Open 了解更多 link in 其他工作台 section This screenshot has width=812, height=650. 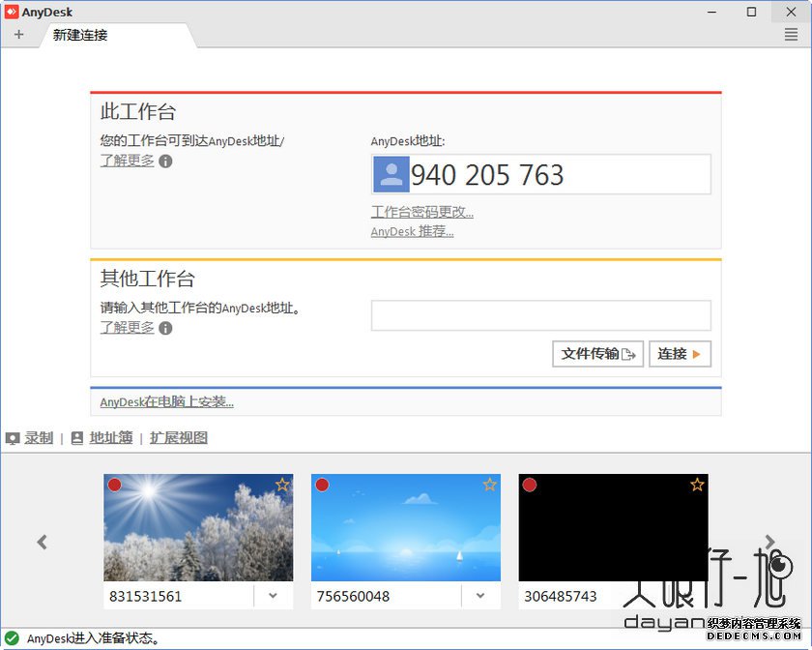[128, 328]
